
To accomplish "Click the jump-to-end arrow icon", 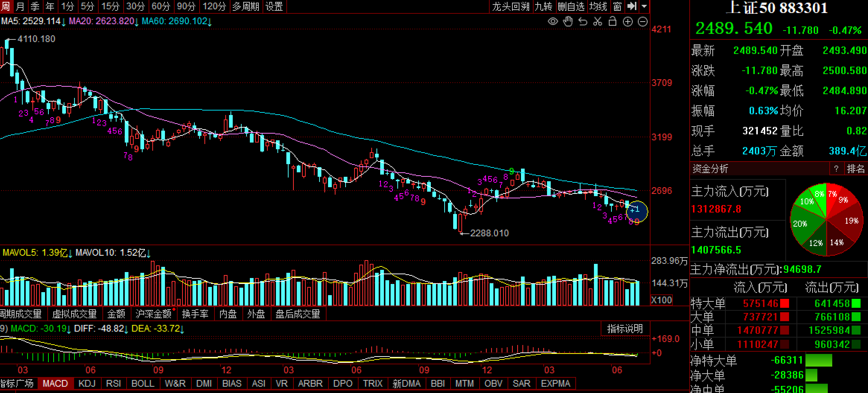I will point(632,6).
